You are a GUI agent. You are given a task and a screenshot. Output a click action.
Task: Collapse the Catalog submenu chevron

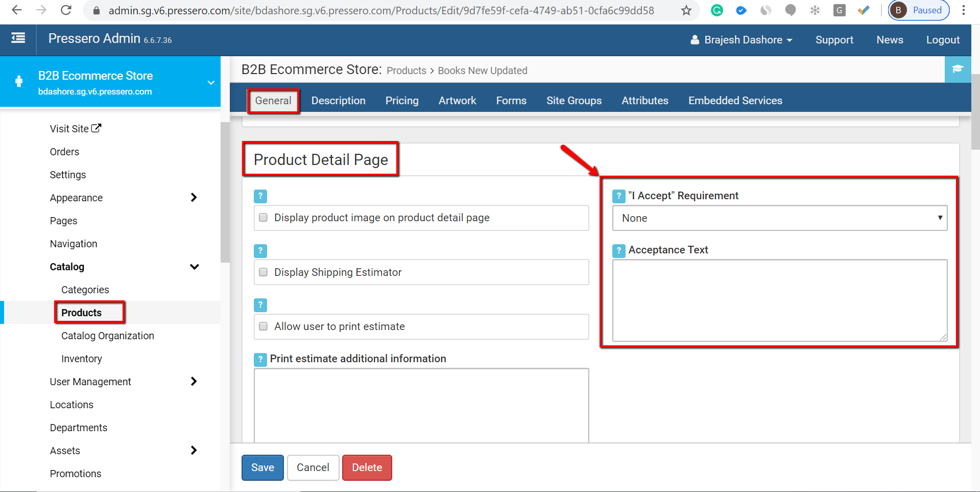click(x=194, y=267)
